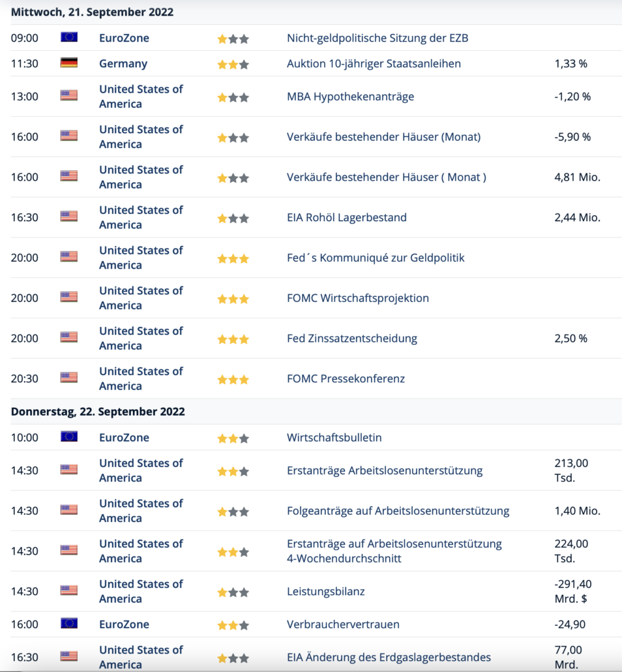Click star rating for FOMC Pressekonferenz

[233, 379]
